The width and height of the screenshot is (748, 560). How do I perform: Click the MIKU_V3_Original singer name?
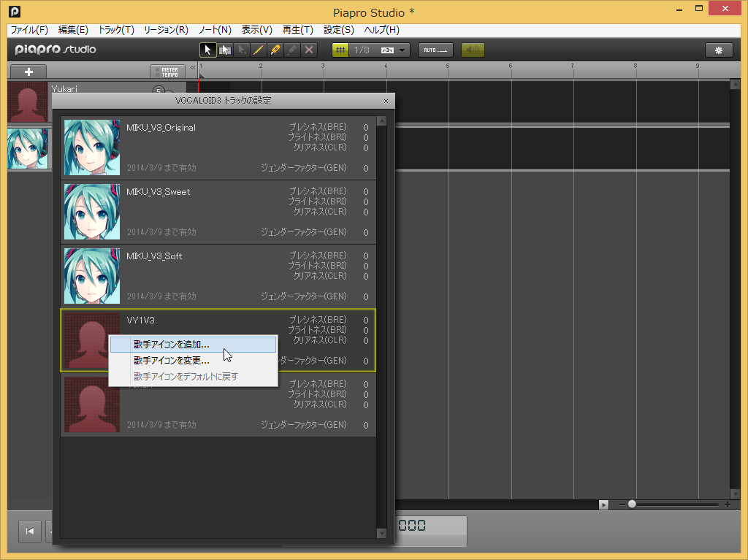tap(161, 128)
